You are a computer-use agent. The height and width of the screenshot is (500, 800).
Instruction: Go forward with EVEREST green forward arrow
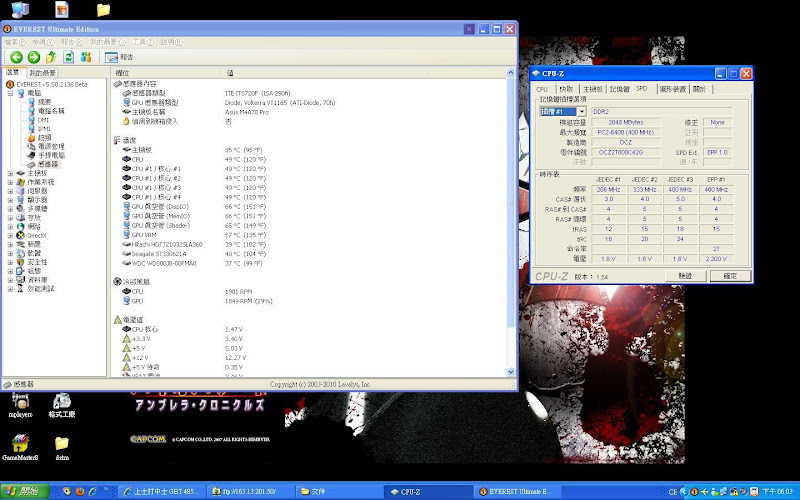[34, 57]
